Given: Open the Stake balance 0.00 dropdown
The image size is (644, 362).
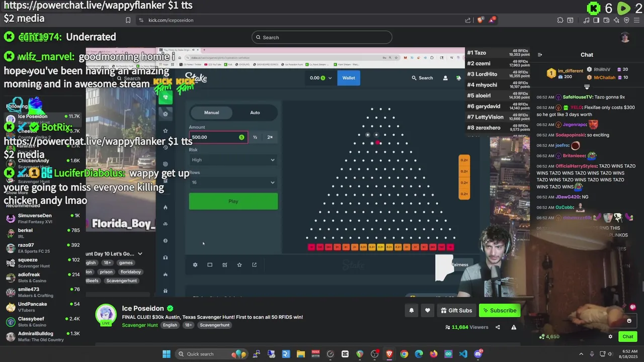Looking at the screenshot, I should (321, 78).
